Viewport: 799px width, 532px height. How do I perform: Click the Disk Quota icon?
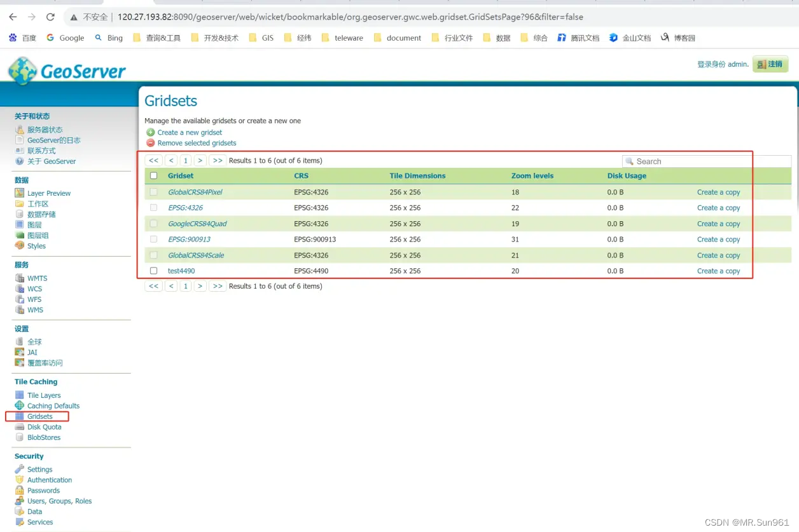(20, 427)
